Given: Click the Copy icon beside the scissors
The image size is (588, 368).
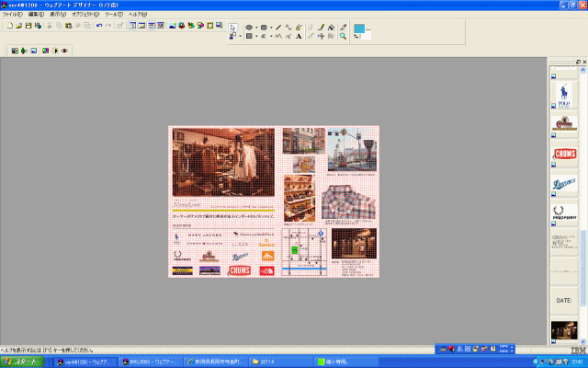Looking at the screenshot, I should point(59,26).
